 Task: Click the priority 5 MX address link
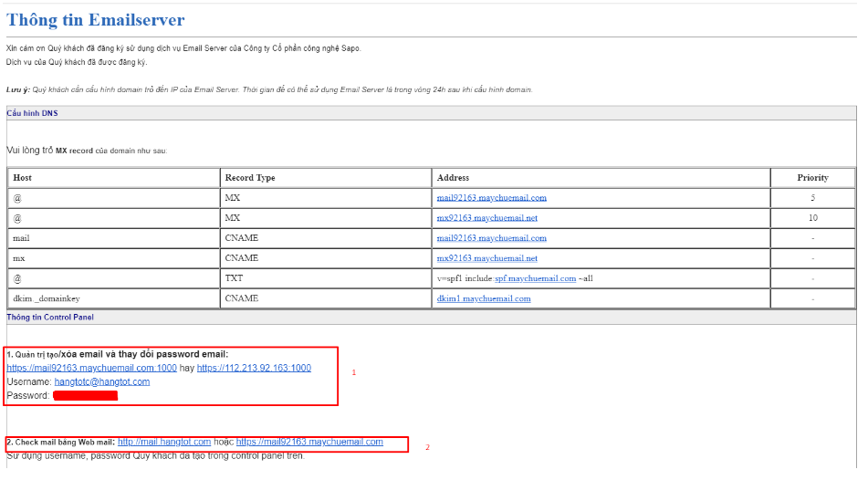click(x=491, y=197)
